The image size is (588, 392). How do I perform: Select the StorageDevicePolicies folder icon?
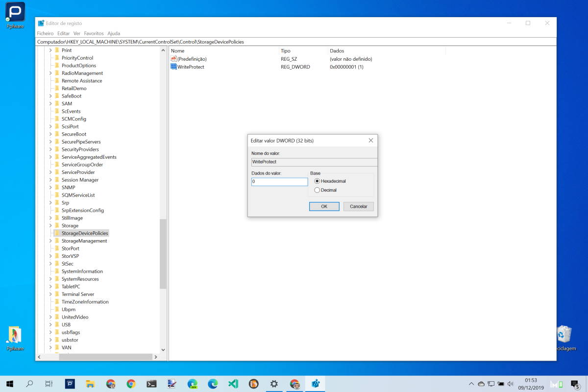point(57,233)
